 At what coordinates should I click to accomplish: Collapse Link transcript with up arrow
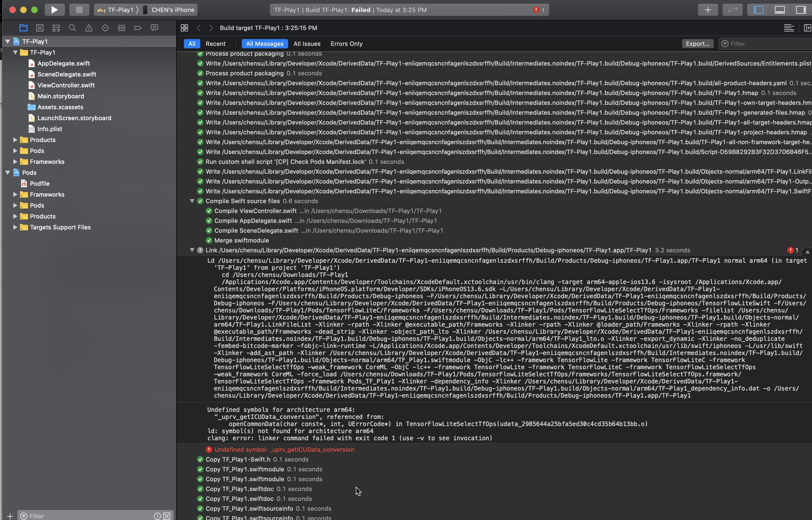807,252
